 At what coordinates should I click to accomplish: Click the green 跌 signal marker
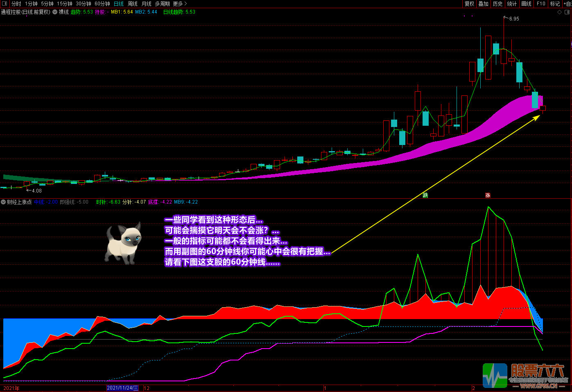click(425, 195)
